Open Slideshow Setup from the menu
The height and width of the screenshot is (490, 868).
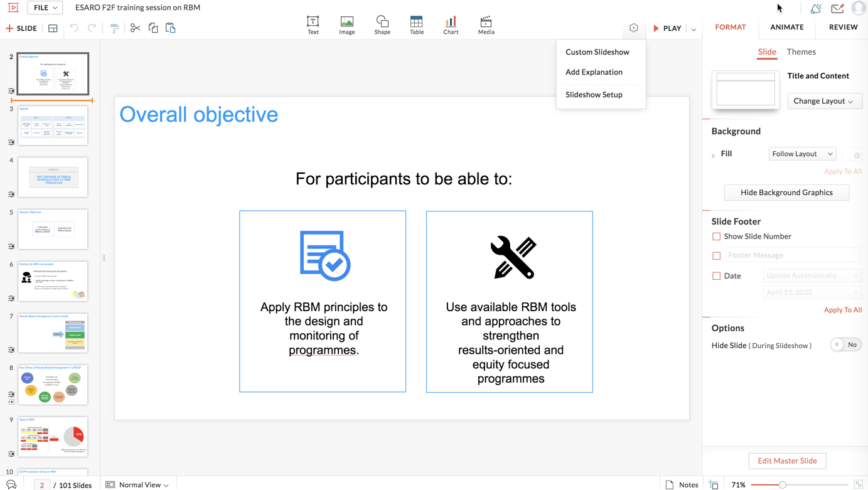pyautogui.click(x=594, y=95)
